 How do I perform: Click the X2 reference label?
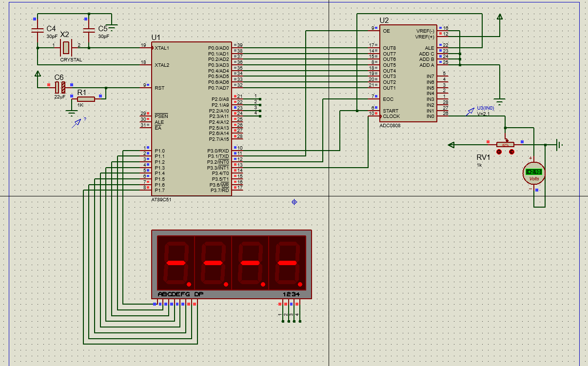pyautogui.click(x=64, y=34)
